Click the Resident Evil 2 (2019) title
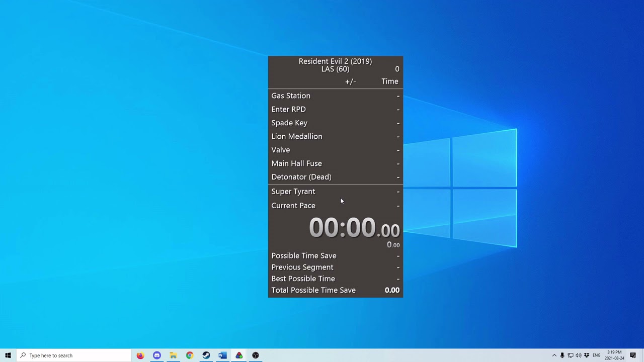The image size is (644, 362). tap(335, 61)
